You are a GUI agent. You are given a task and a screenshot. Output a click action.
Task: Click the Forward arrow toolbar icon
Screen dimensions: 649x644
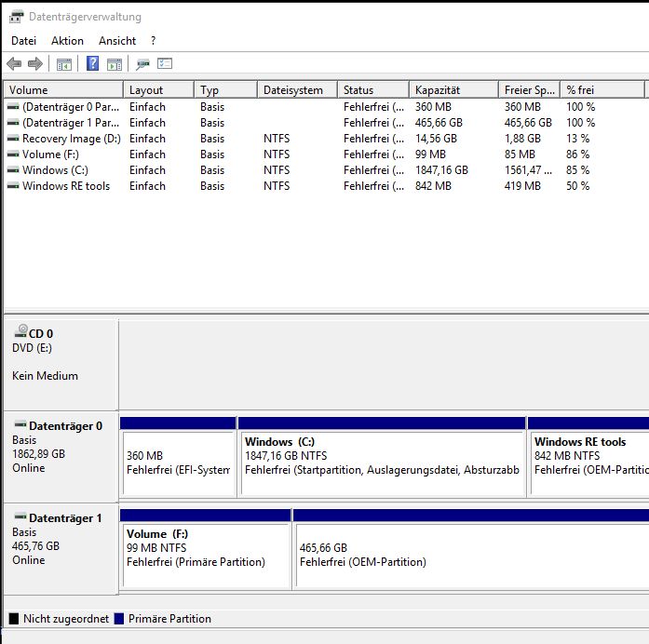click(x=35, y=63)
